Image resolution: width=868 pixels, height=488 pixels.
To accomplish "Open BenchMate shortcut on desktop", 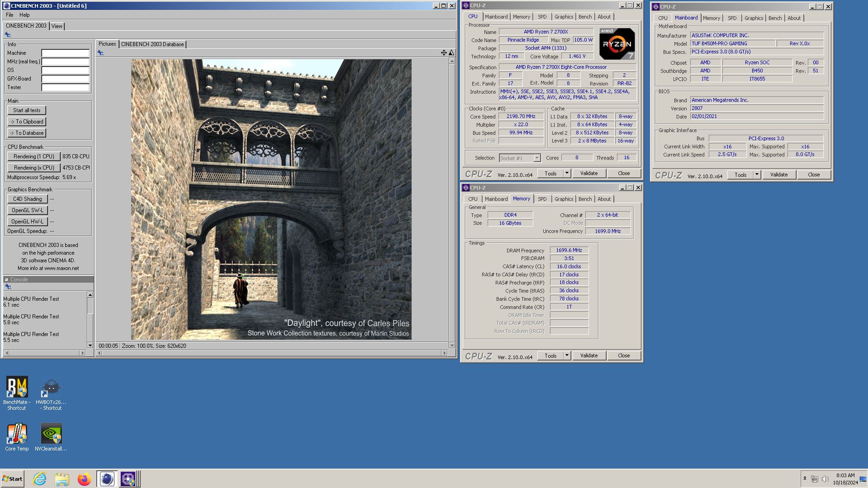I will 17,393.
